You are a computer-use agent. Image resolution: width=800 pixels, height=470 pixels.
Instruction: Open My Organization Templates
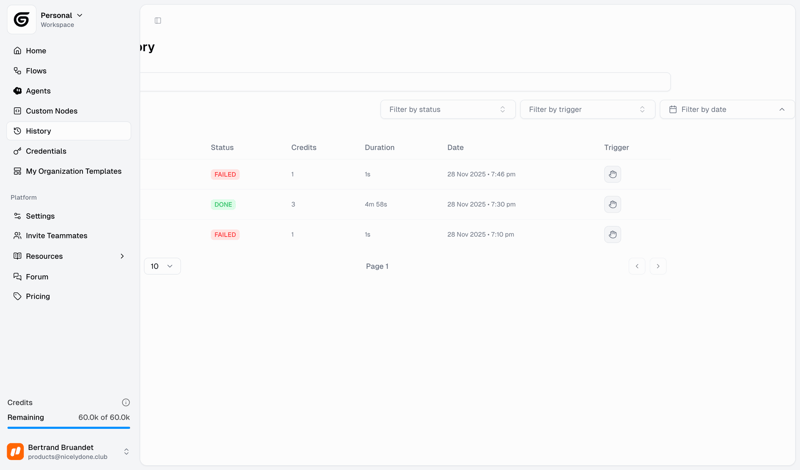pos(69,171)
